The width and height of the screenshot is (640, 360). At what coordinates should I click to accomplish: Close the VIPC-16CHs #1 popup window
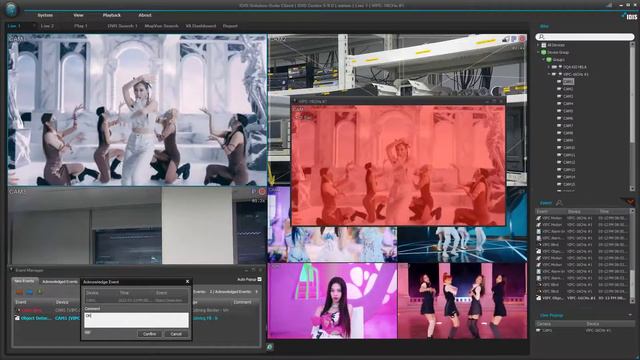501,101
